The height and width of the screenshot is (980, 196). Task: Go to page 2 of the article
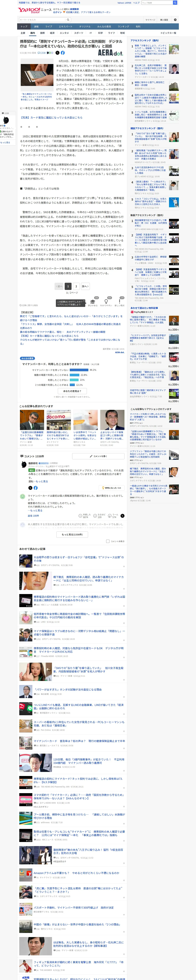pos(76,286)
